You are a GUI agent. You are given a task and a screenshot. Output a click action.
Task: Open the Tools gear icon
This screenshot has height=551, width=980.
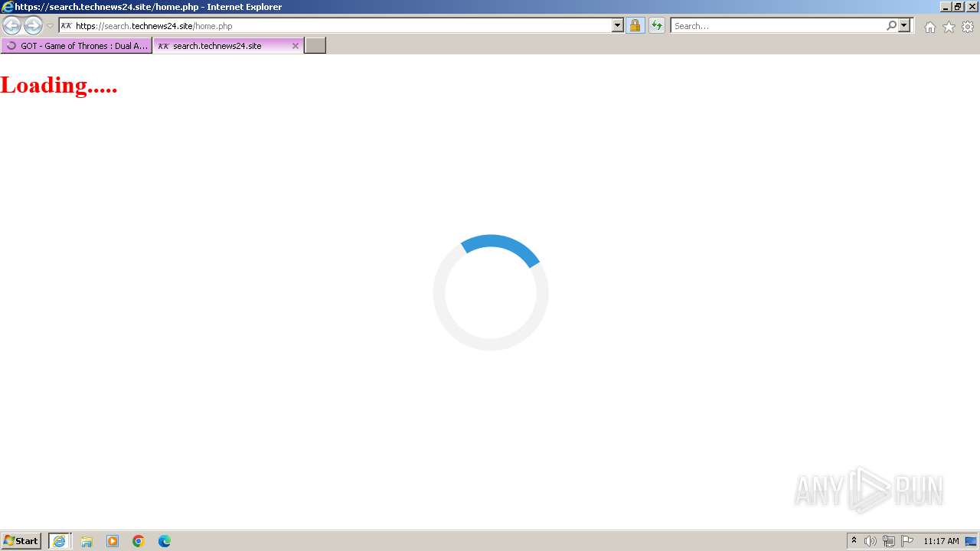(968, 27)
